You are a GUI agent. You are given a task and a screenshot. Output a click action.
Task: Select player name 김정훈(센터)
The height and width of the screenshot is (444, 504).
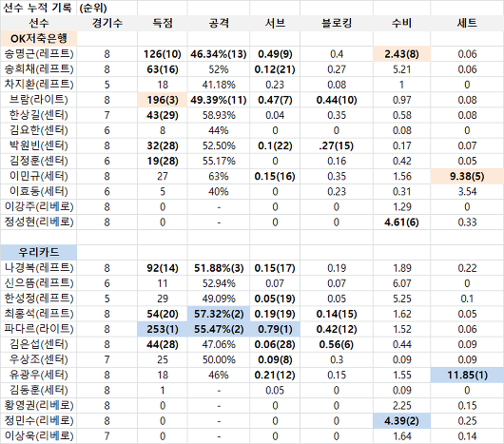[39, 161]
